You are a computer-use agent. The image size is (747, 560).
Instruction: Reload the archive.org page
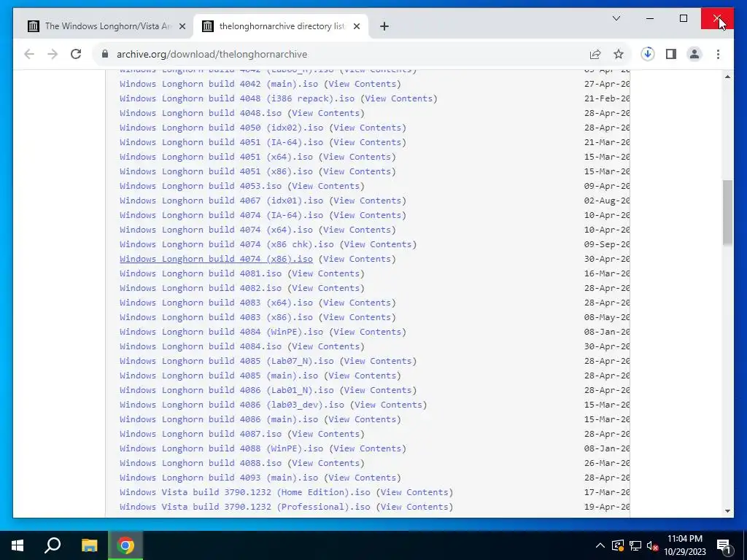pyautogui.click(x=76, y=54)
